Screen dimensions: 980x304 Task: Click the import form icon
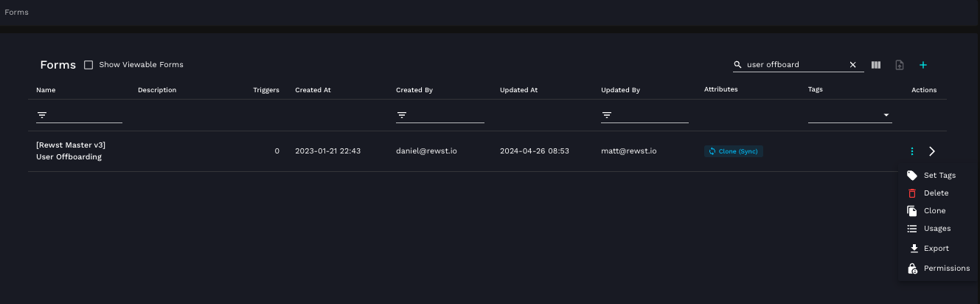pos(899,65)
